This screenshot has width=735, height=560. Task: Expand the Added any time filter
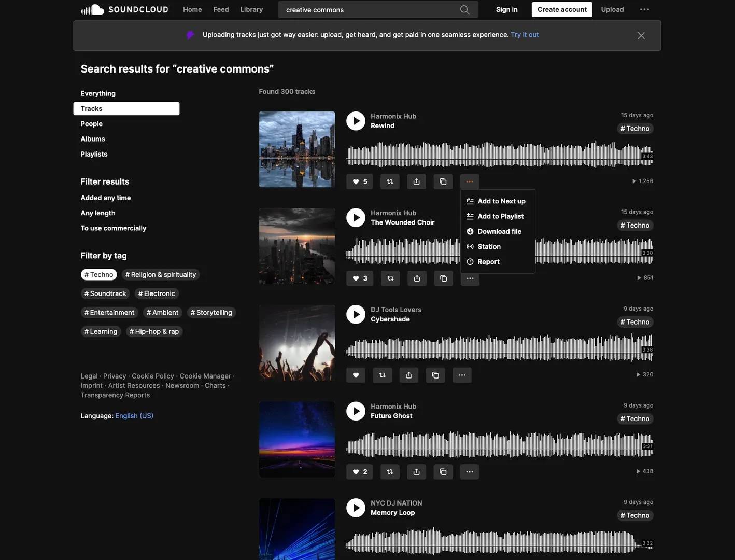coord(106,198)
